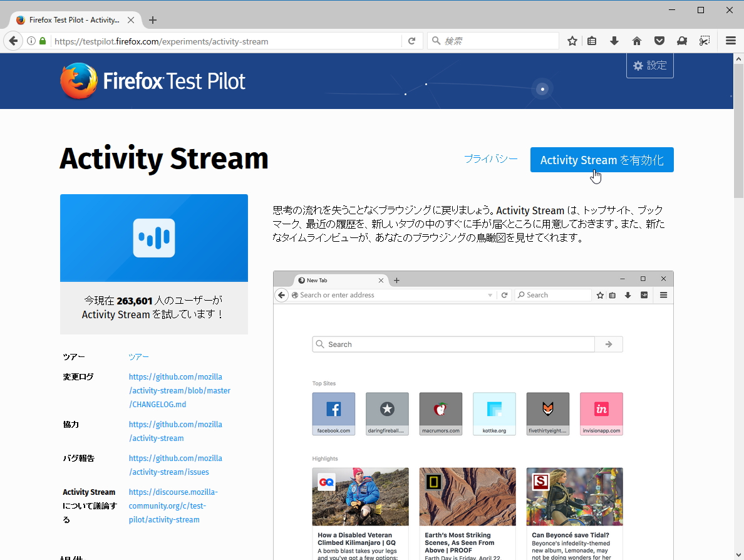Viewport: 744px width, 560px height.
Task: Save the current page to Pocket
Action: point(659,40)
